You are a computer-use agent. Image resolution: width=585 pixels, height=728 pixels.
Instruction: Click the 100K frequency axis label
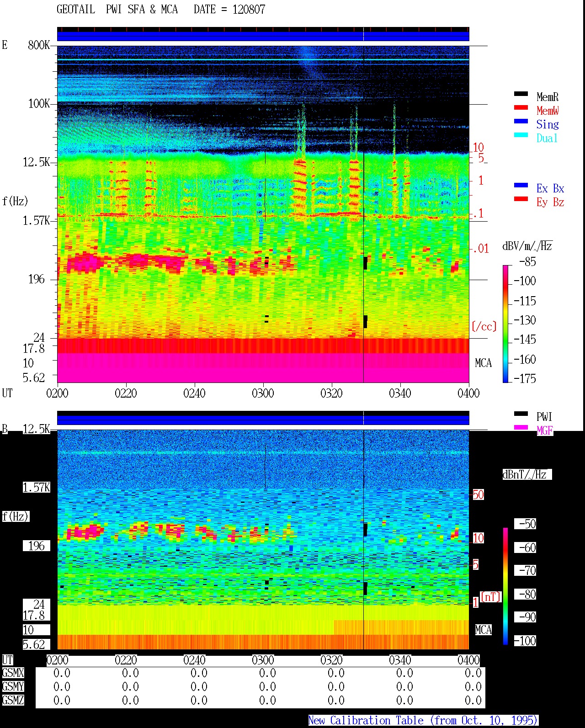(x=39, y=104)
